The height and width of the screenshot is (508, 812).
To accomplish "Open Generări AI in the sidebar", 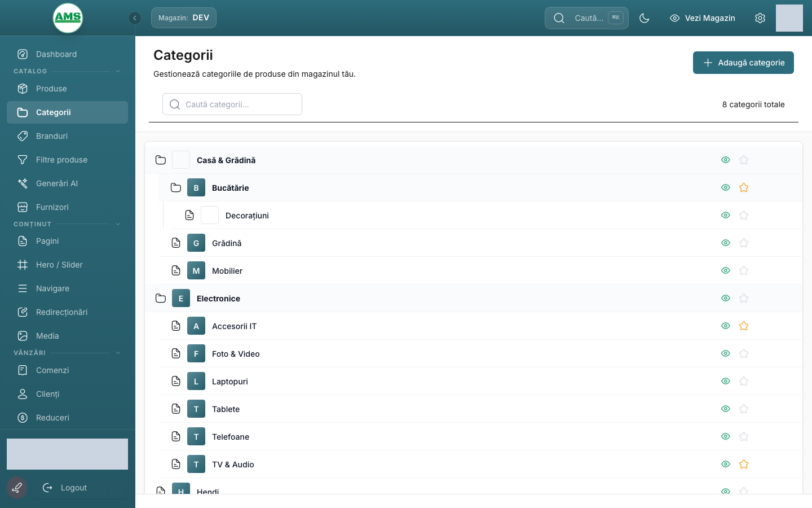I will (x=68, y=183).
